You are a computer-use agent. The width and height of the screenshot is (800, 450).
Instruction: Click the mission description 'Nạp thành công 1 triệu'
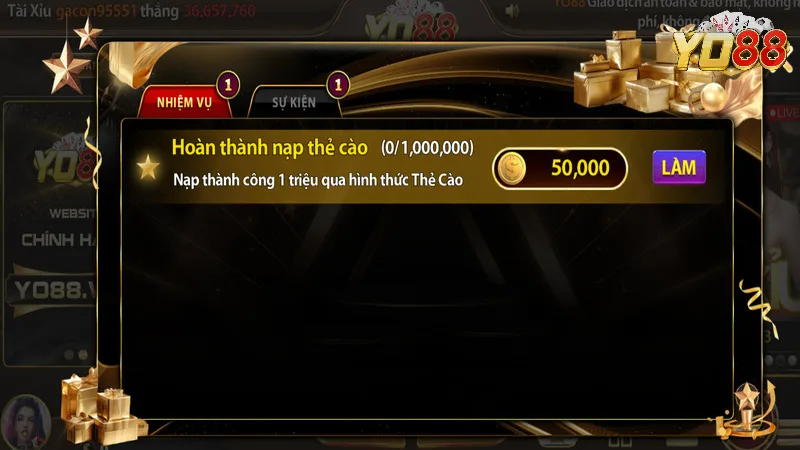(318, 180)
